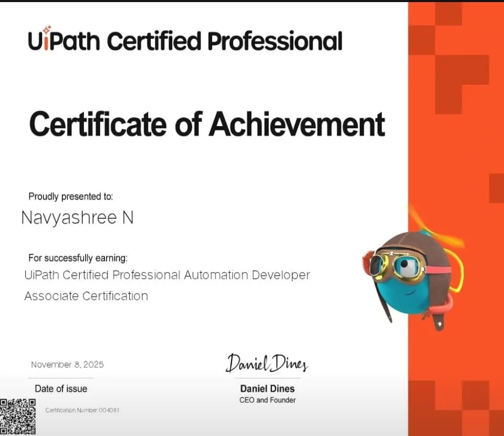Click the 'Date of issue' caption
504x436 pixels.
pyautogui.click(x=61, y=389)
